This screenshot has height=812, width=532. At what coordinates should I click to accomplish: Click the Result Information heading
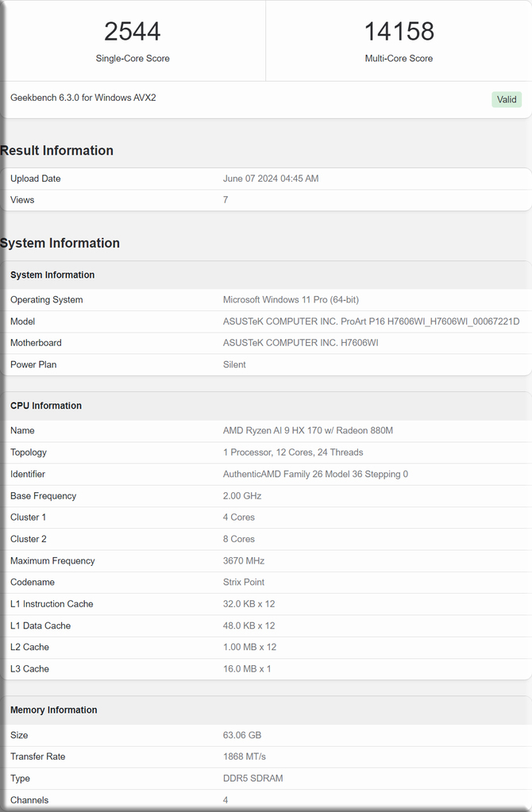point(56,150)
